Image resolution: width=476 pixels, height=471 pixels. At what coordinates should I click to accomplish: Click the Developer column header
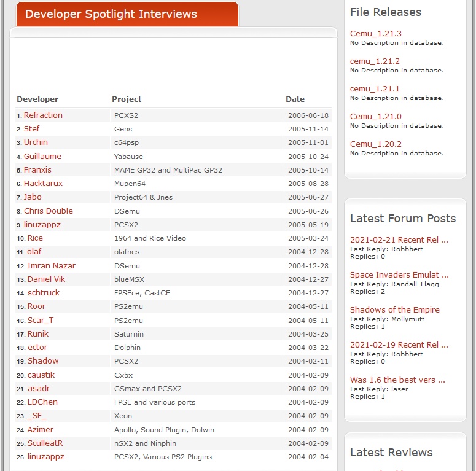[x=37, y=99]
